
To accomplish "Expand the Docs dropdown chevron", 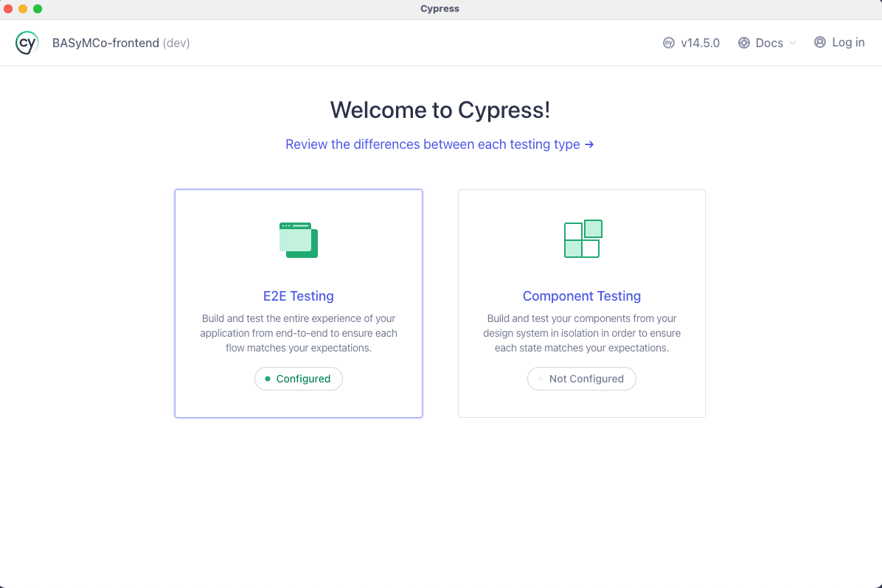I will coord(793,43).
